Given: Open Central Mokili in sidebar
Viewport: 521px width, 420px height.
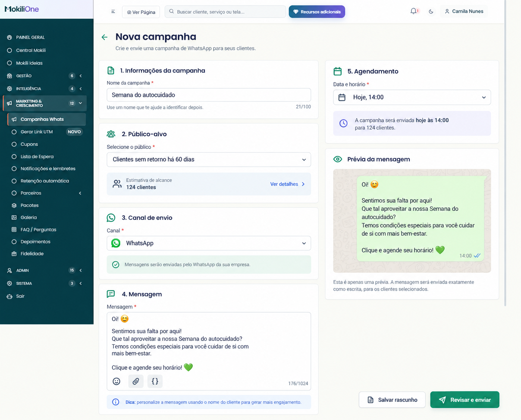Looking at the screenshot, I should [31, 50].
